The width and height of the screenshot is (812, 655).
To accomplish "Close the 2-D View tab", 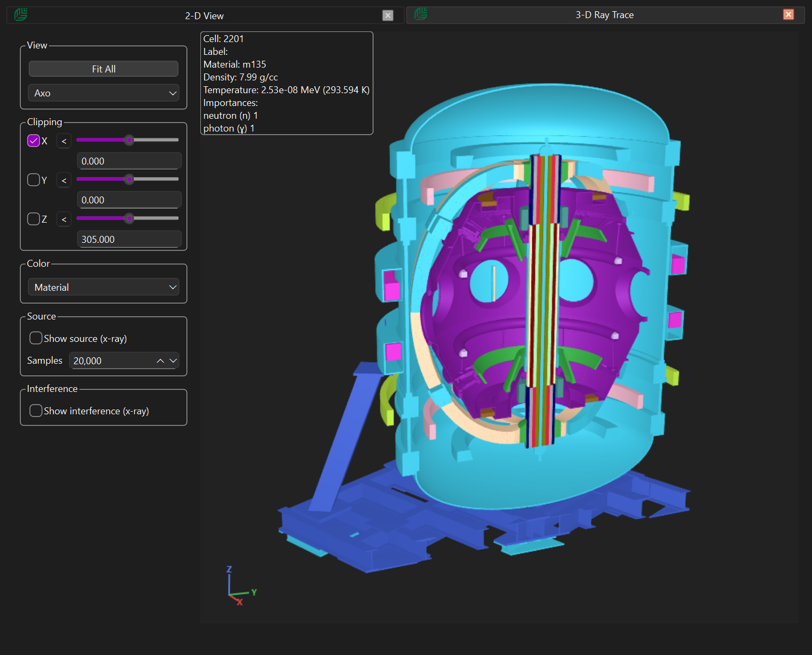I will point(388,15).
